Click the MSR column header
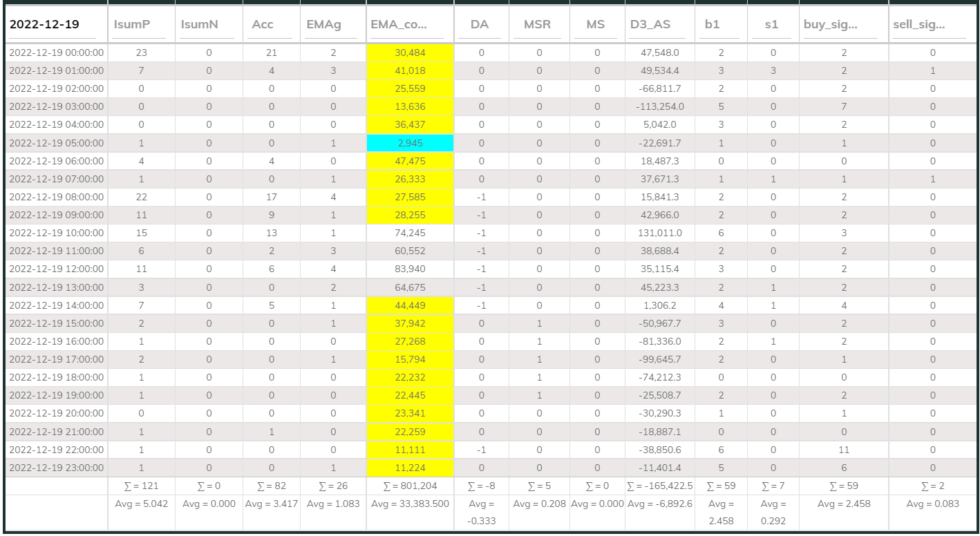 [x=537, y=25]
